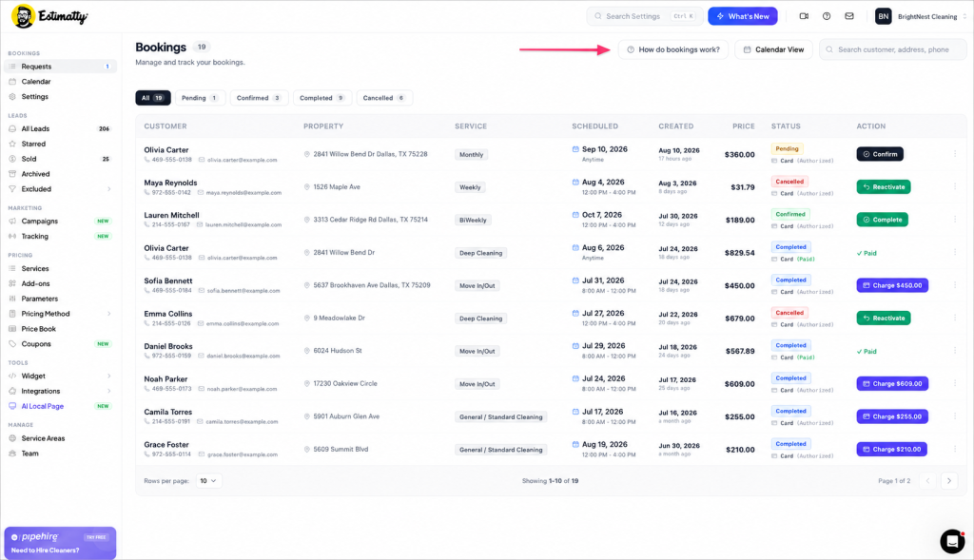Open the video camera icon in header

tap(804, 16)
